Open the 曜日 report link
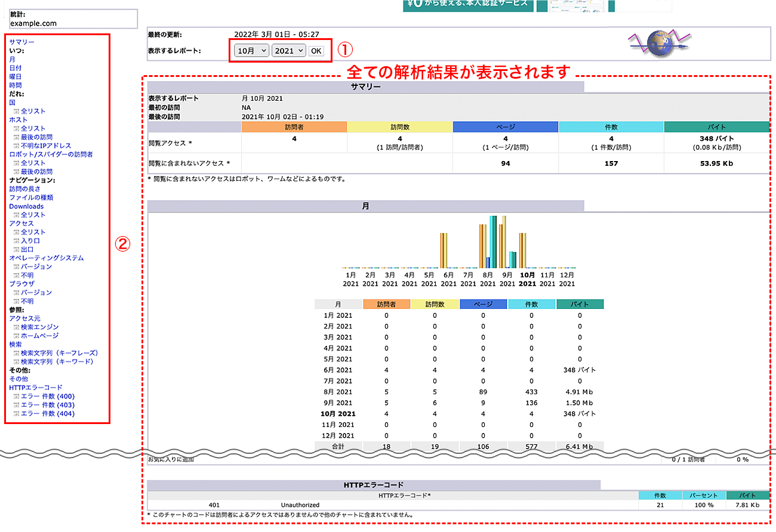Image resolution: width=776 pixels, height=532 pixels. point(15,77)
